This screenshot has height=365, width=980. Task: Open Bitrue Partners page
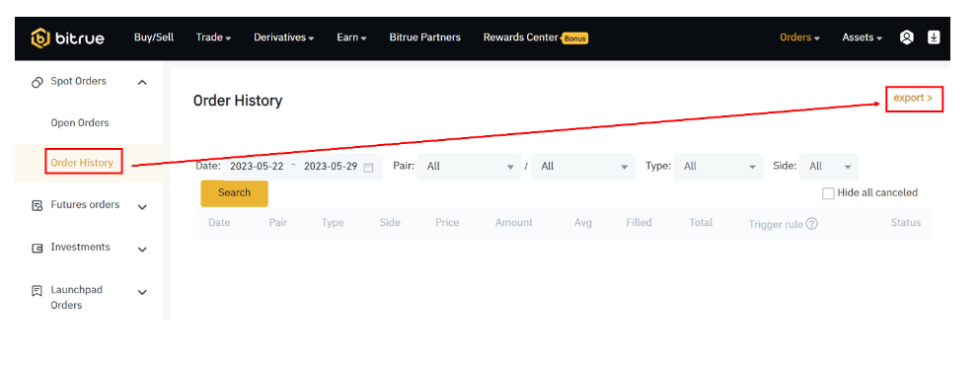425,37
